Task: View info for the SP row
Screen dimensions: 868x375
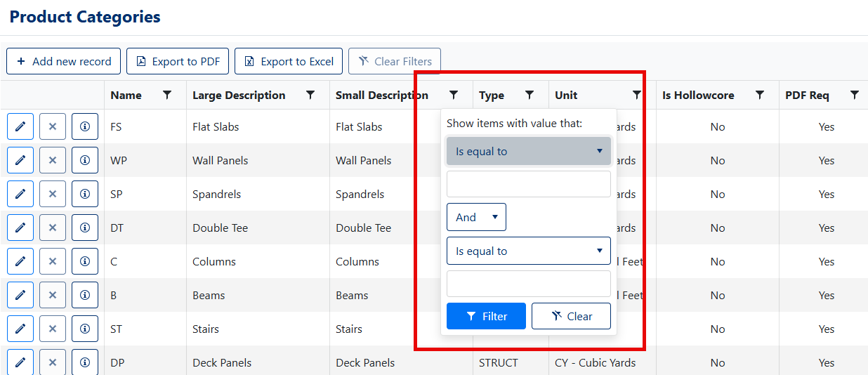Action: pos(85,194)
